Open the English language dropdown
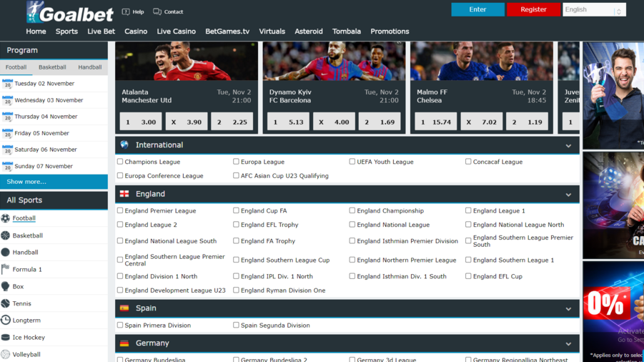This screenshot has width=644, height=362. tap(594, 10)
